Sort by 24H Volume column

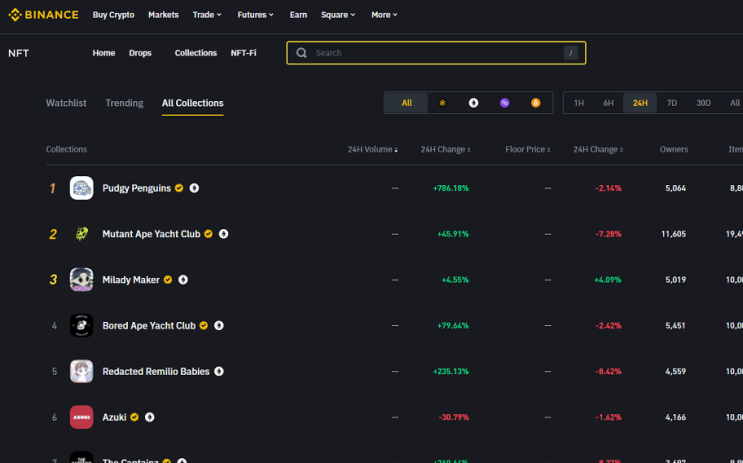[x=372, y=149]
